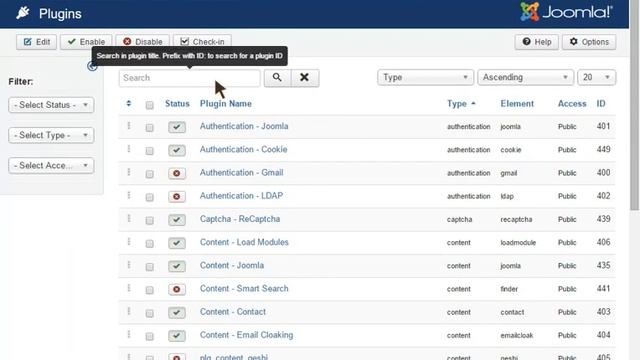
Task: Open the Authentication - Joomla plugin link
Action: coord(244,126)
